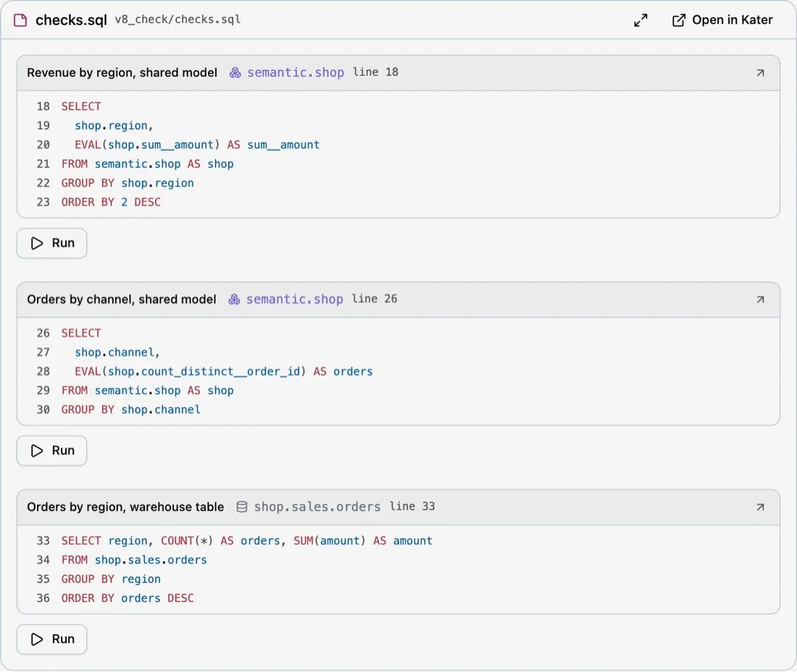797x672 pixels.
Task: Click the 'Orders by region, warehouse table' title
Action: point(125,507)
